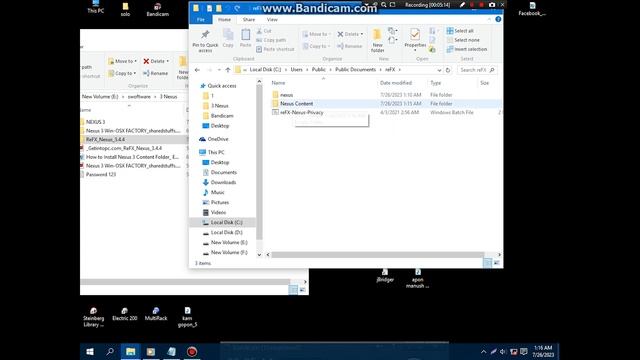Collapse the ribbon with the chevron

[x=489, y=19]
